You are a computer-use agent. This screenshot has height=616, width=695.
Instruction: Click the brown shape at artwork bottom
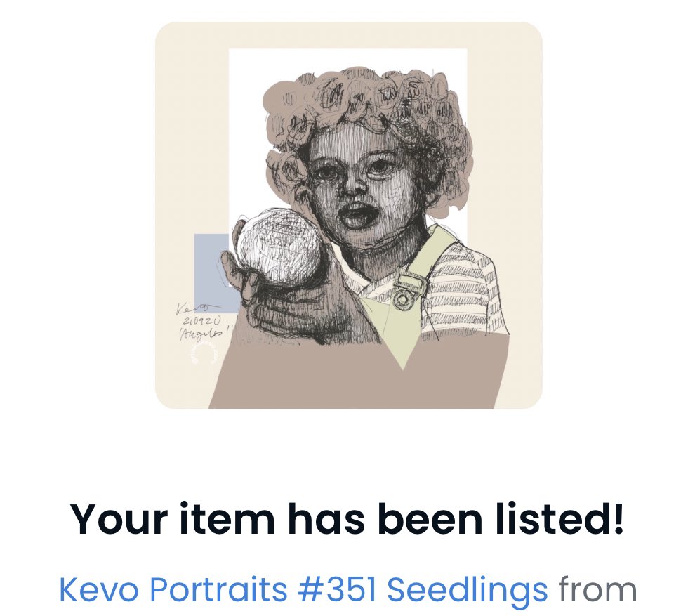[x=359, y=377]
